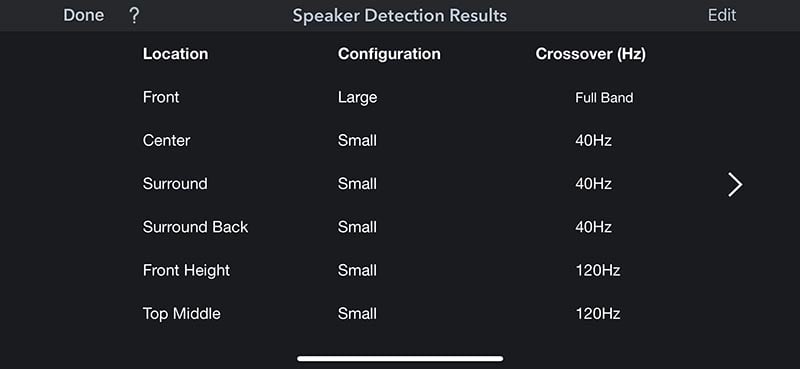Tap the 40Hz crossover for Surround Back

tap(593, 227)
